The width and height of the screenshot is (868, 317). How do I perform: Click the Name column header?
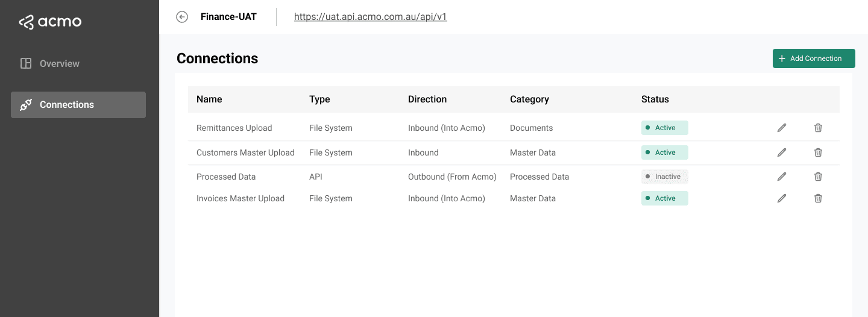point(209,99)
